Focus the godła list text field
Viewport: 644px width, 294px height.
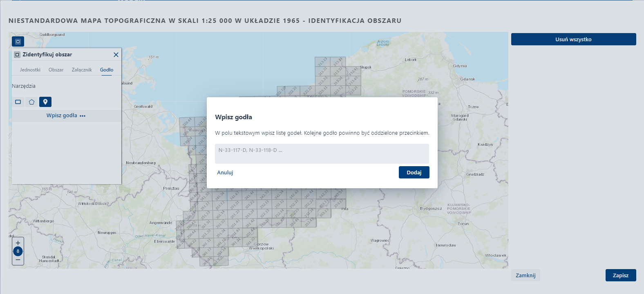(322, 154)
